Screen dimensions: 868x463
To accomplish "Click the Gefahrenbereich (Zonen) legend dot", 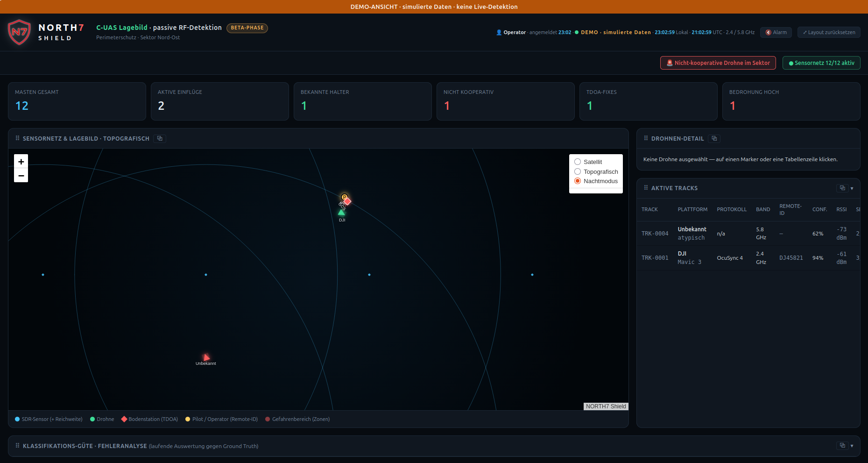I will point(268,419).
